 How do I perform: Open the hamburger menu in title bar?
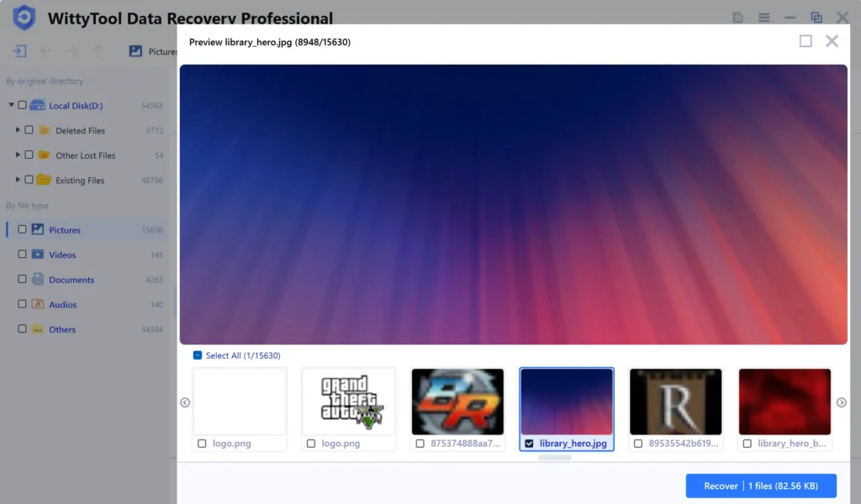point(763,18)
